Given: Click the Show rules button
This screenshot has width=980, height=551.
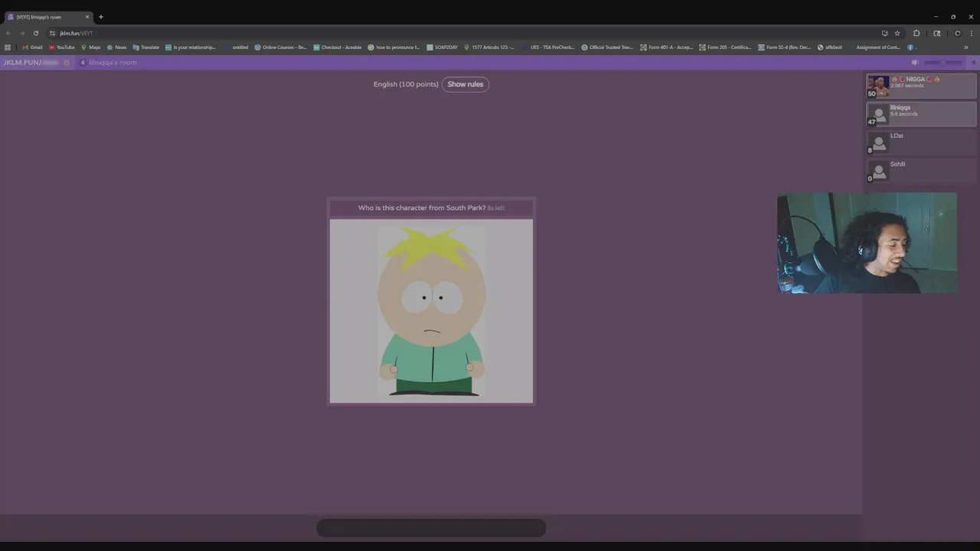Looking at the screenshot, I should [465, 84].
